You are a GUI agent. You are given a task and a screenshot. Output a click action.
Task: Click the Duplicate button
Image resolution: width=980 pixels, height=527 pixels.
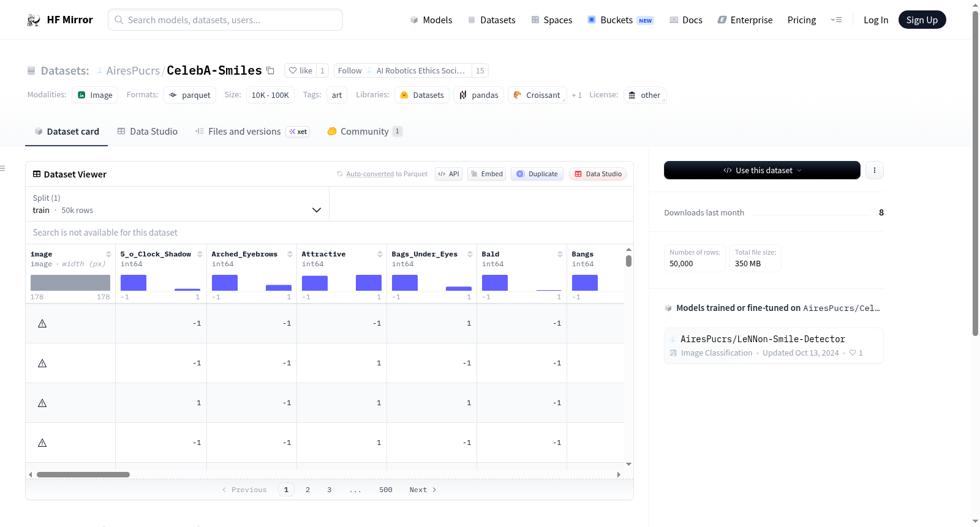click(x=537, y=174)
